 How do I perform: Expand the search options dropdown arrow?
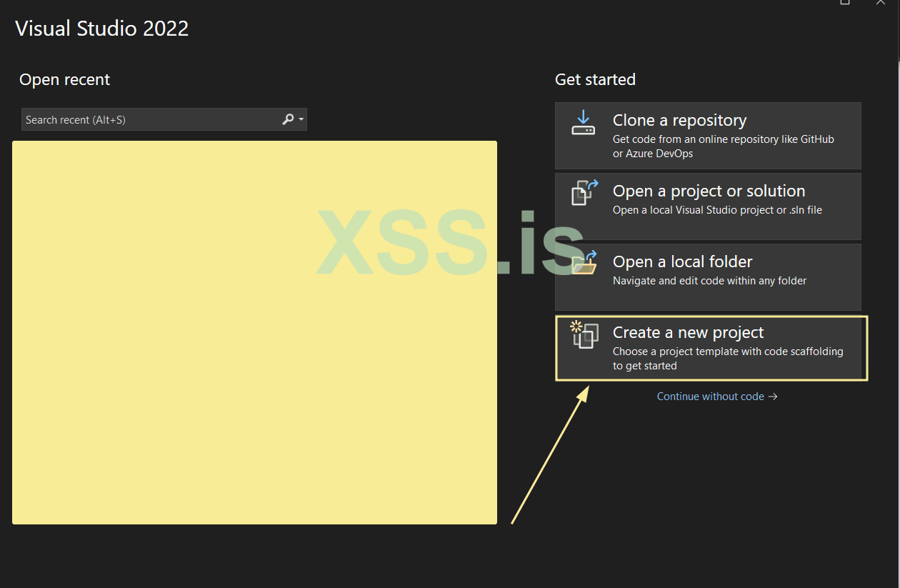pos(301,120)
